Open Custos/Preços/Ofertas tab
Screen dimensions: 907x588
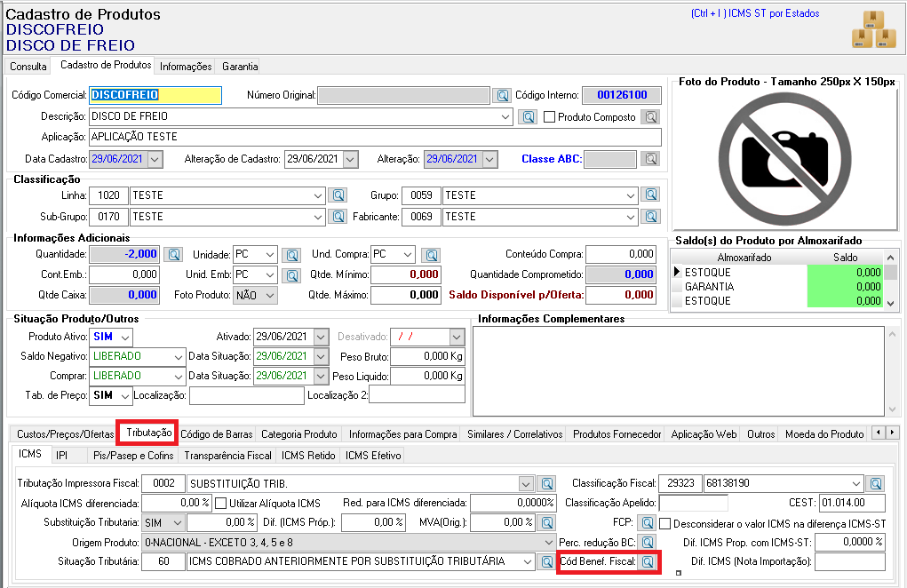66,434
